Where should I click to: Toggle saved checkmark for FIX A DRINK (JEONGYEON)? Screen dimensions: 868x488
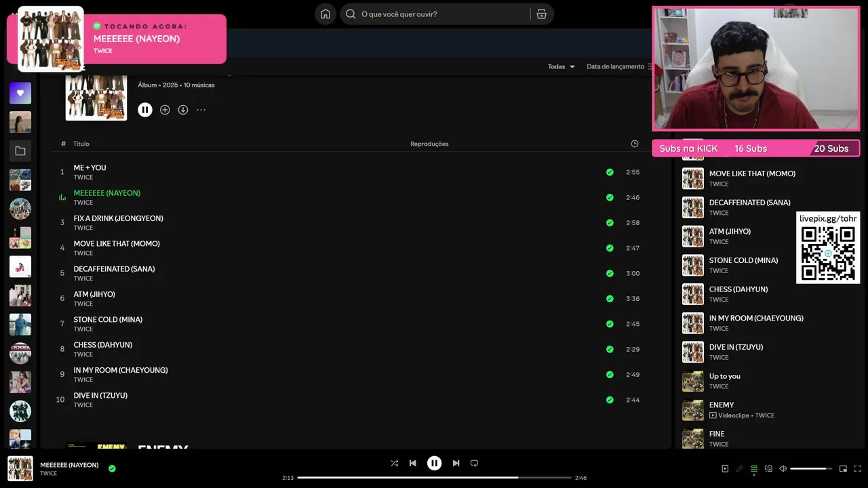[610, 222]
